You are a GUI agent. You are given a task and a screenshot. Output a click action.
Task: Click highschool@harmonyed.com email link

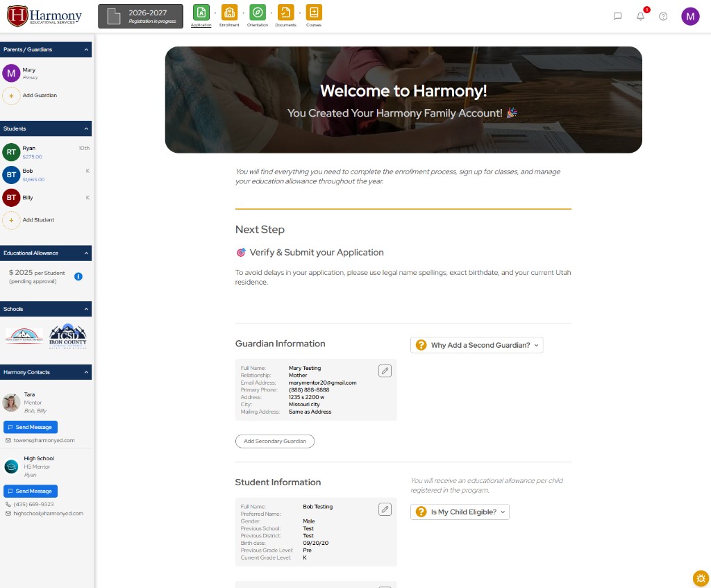pyautogui.click(x=49, y=514)
